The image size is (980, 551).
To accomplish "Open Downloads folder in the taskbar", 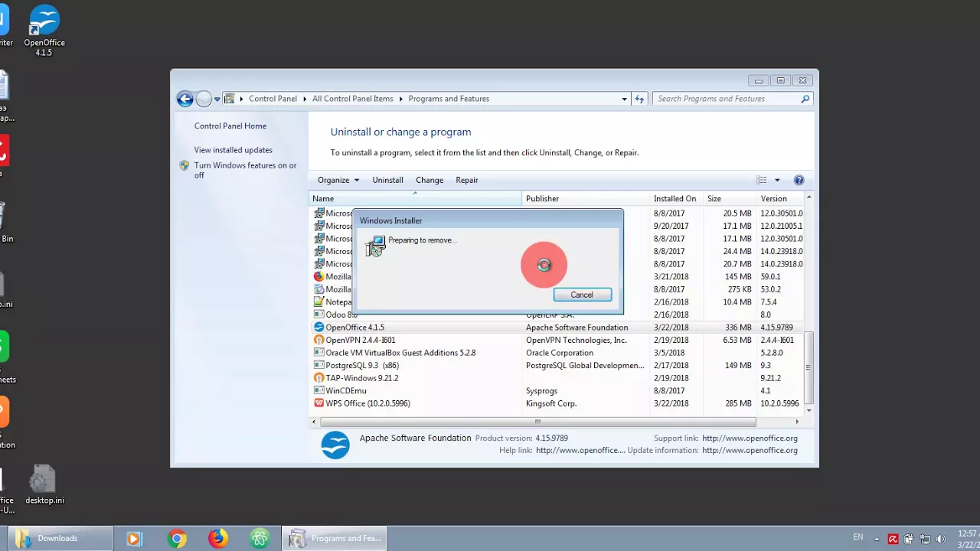I will pyautogui.click(x=60, y=538).
